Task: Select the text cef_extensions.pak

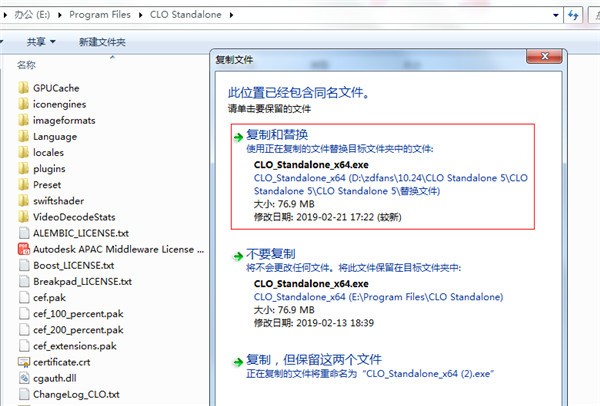Action: click(75, 346)
